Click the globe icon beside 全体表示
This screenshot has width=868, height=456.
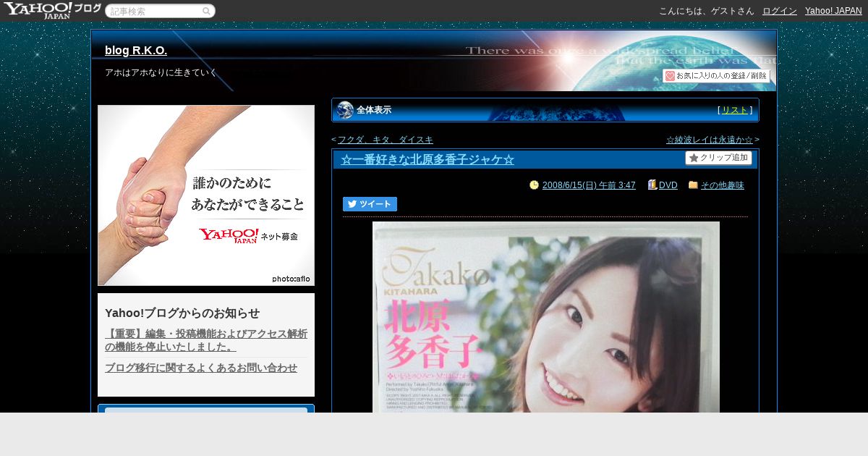(345, 110)
